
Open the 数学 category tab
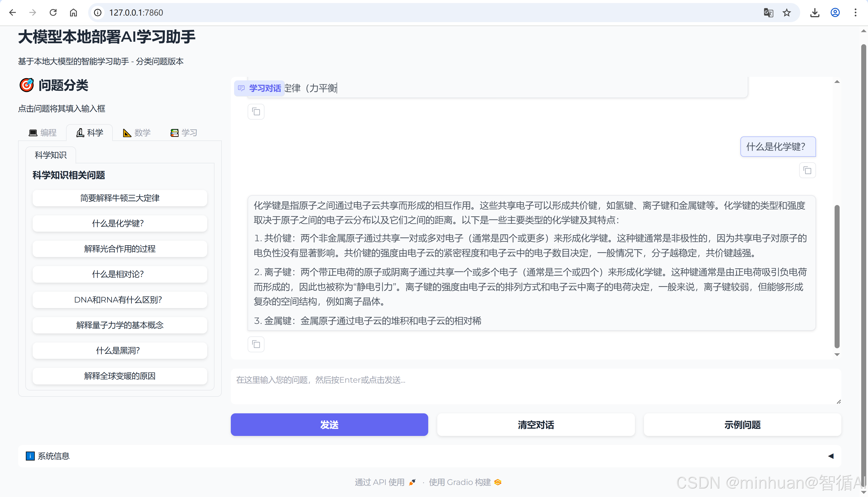click(x=137, y=132)
